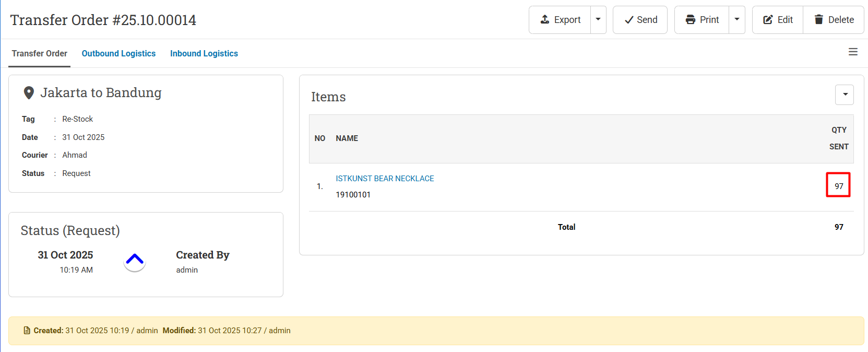Image resolution: width=868 pixels, height=352 pixels.
Task: Expand the Export dropdown arrow
Action: [598, 20]
